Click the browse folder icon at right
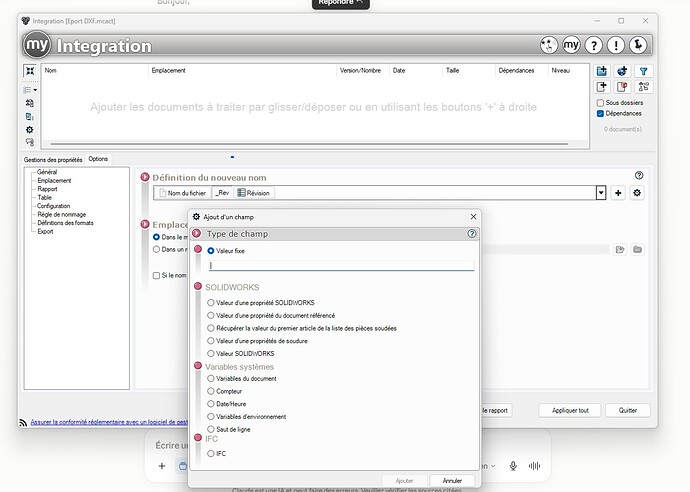 (x=637, y=250)
